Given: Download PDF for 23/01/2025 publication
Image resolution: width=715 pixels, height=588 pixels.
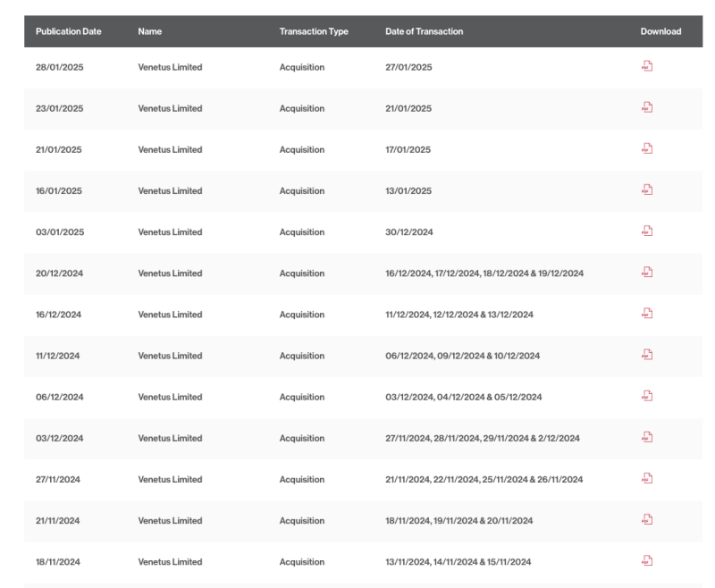Looking at the screenshot, I should click(647, 107).
